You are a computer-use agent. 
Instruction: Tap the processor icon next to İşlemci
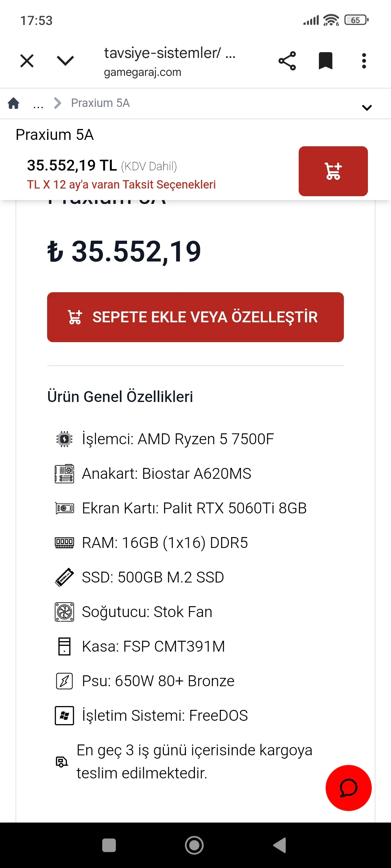click(x=64, y=439)
